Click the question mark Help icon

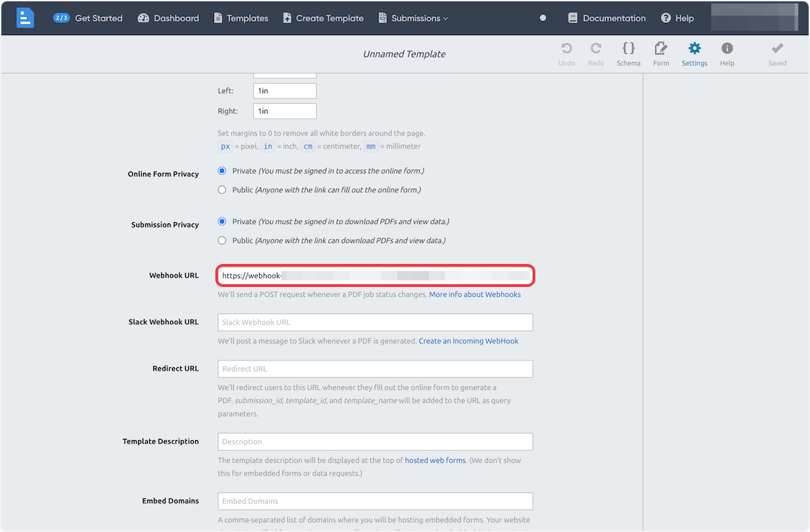[666, 18]
